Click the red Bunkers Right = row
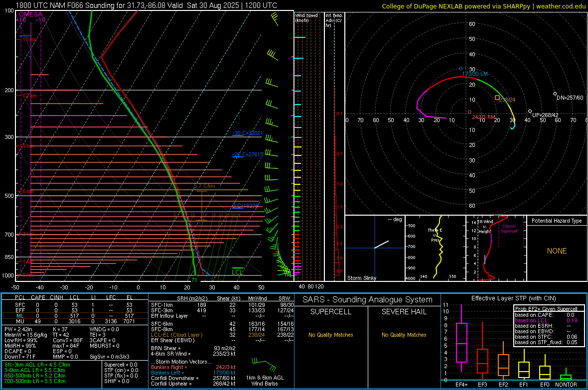Viewport: 588px width, 390px height. click(x=193, y=367)
